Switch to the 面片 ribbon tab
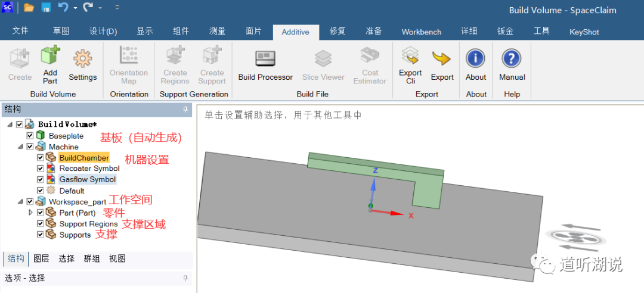This screenshot has width=644, height=293. pos(253,31)
